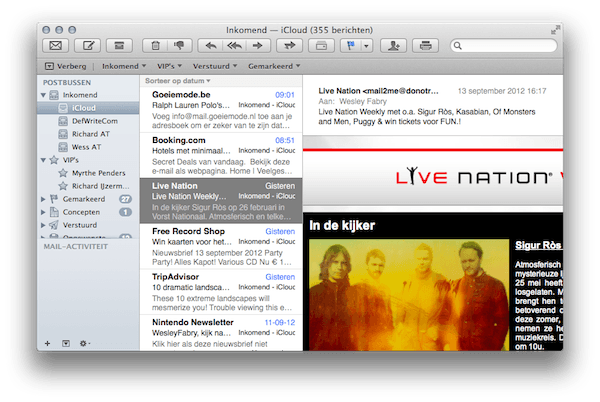This screenshot has height=402, width=600.
Task: Select the Live Nation email in list
Action: 221,201
